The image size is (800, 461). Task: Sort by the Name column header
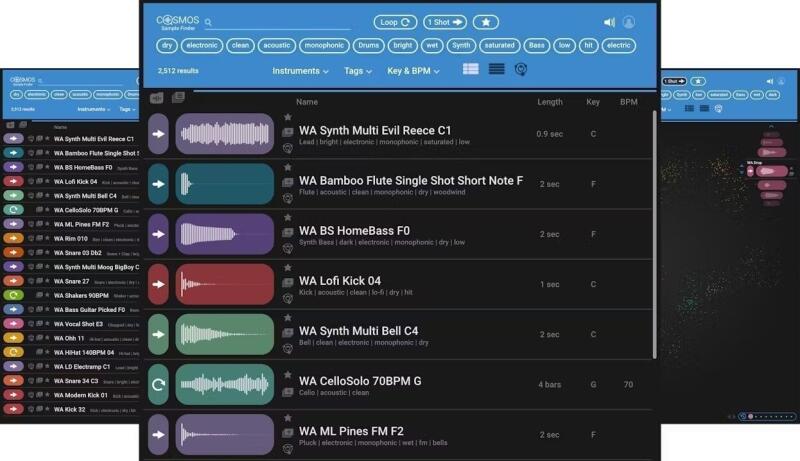(307, 102)
